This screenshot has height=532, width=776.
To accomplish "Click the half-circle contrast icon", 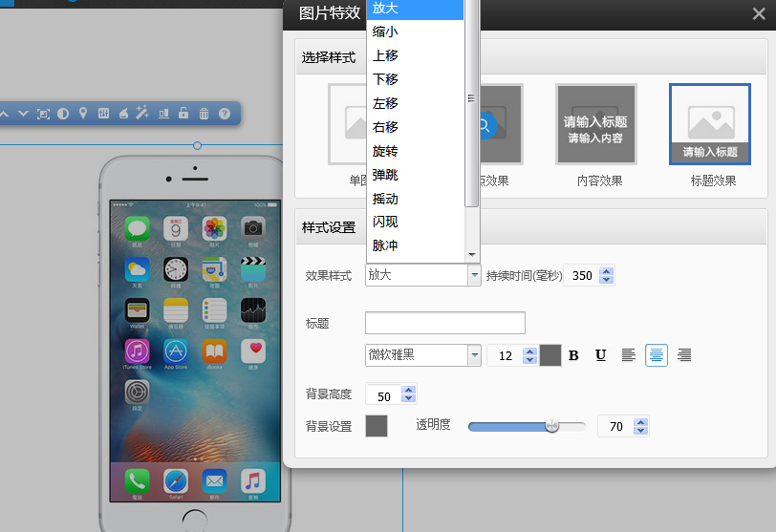I will (63, 114).
